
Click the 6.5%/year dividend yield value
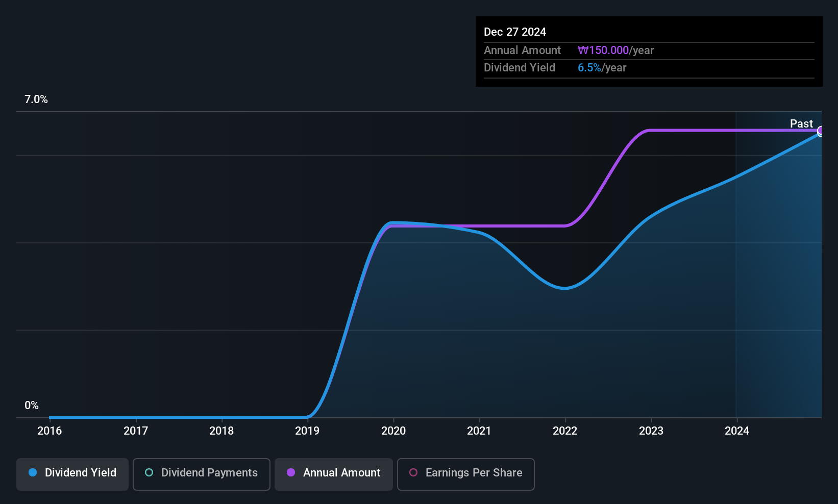tap(602, 68)
